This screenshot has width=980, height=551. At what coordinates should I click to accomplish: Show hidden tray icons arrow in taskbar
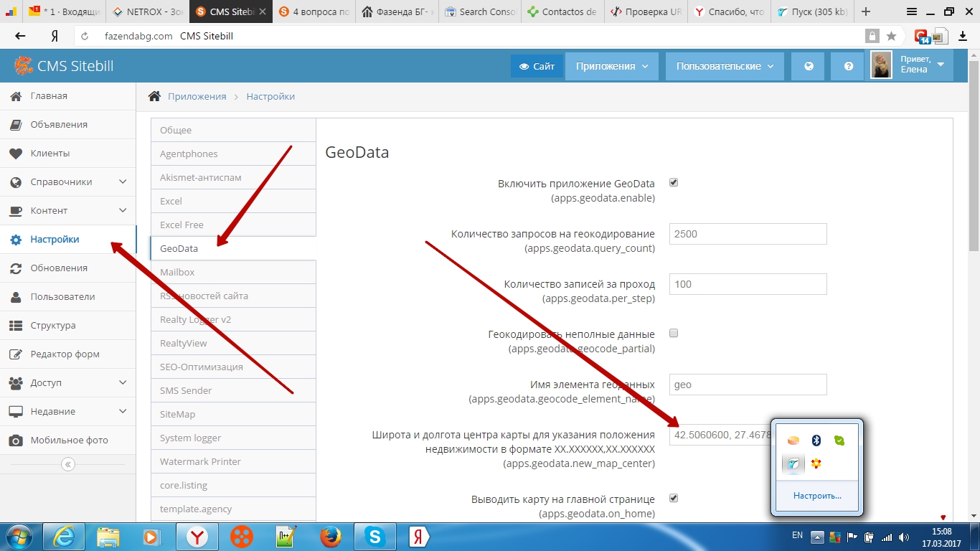818,537
